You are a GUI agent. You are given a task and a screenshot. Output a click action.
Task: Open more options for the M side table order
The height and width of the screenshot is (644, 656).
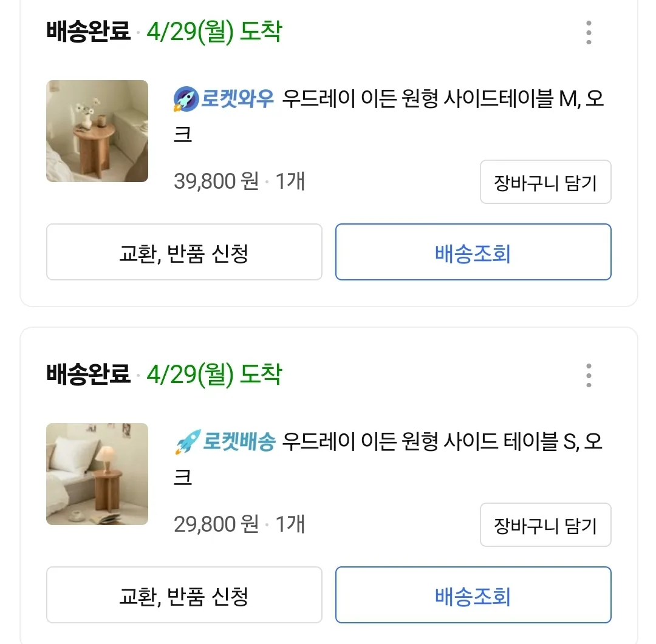click(x=589, y=33)
